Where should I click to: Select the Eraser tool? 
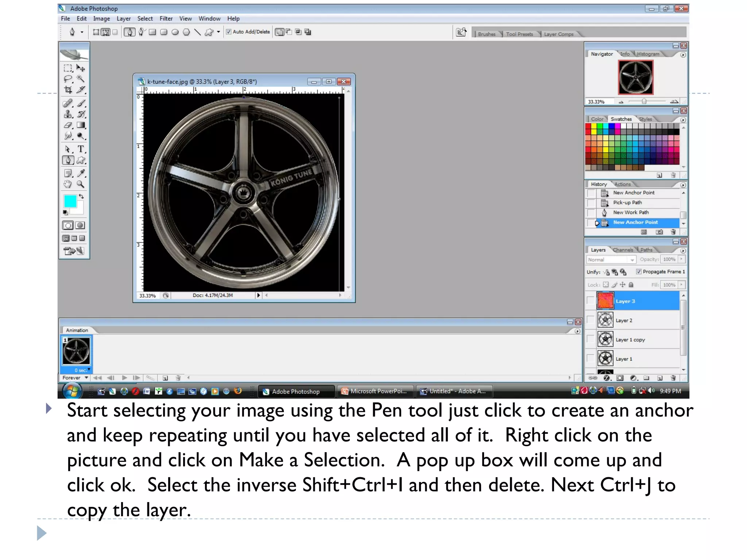(x=68, y=125)
